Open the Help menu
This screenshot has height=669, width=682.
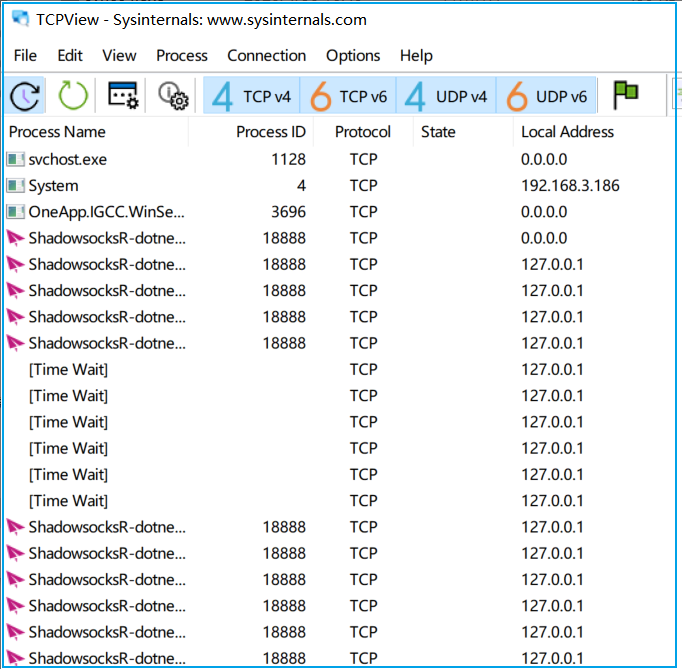[416, 56]
